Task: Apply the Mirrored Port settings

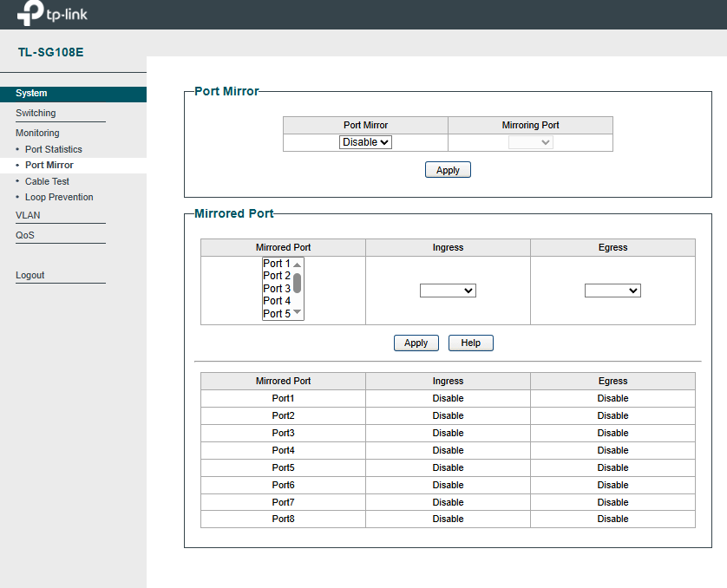Action: pyautogui.click(x=416, y=343)
